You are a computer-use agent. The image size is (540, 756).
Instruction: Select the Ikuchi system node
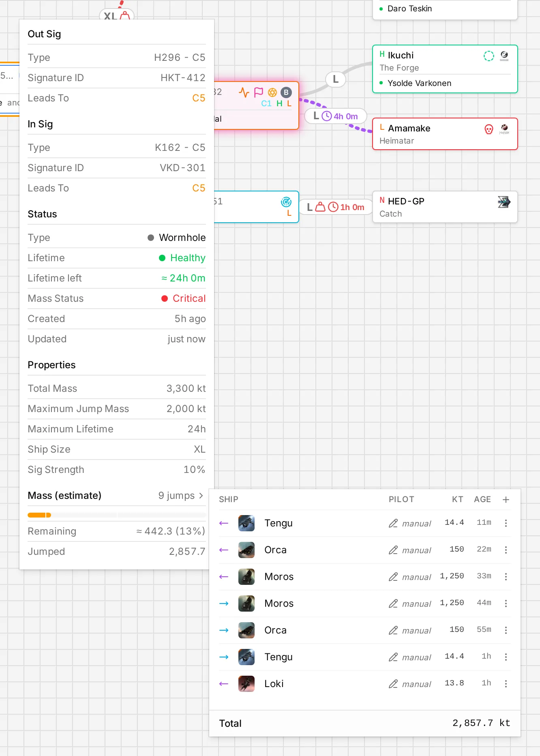coord(445,69)
